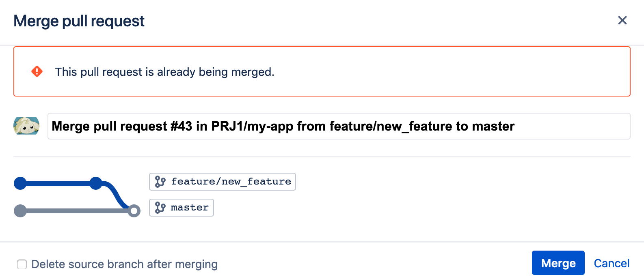Screen dimensions: 644x279
Task: Click the branch icon beside master
Action: 160,208
